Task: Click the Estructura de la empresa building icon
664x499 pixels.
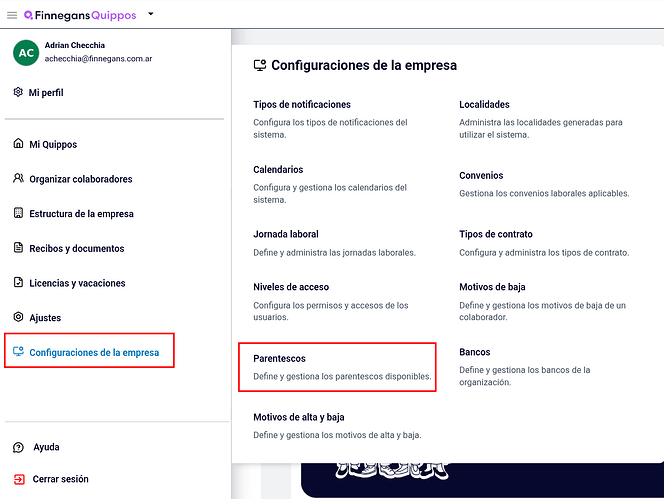Action: point(18,213)
